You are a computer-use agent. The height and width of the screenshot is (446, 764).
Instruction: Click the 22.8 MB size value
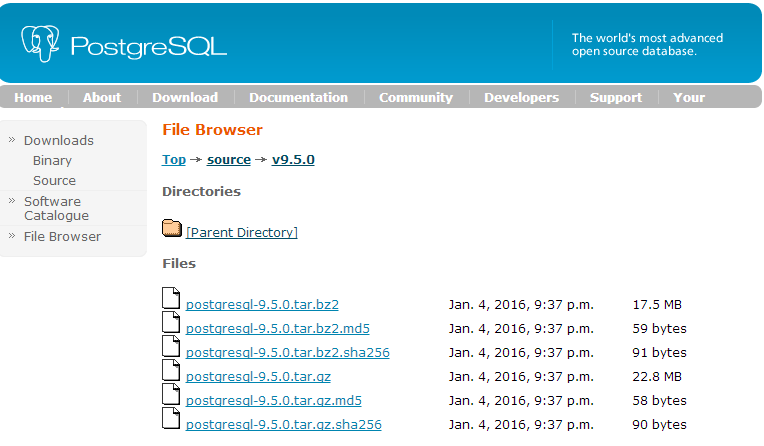[657, 377]
